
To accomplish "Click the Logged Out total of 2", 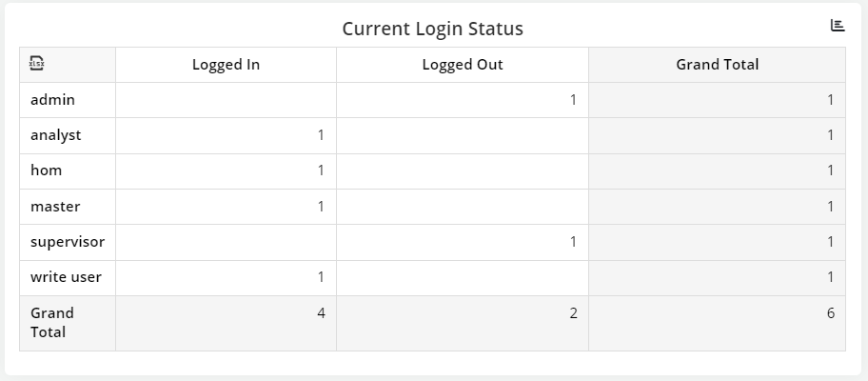I will click(573, 312).
